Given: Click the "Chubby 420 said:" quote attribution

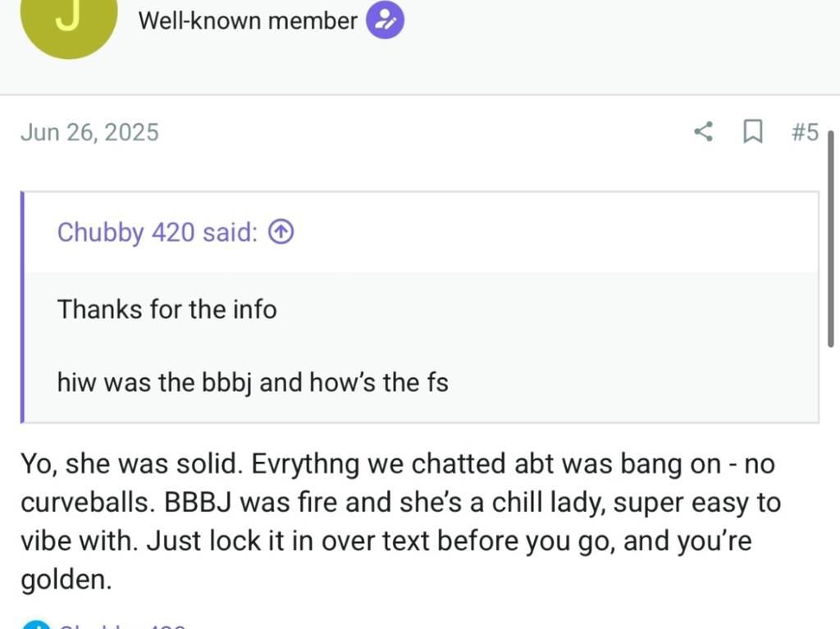Looking at the screenshot, I should click(x=157, y=233).
